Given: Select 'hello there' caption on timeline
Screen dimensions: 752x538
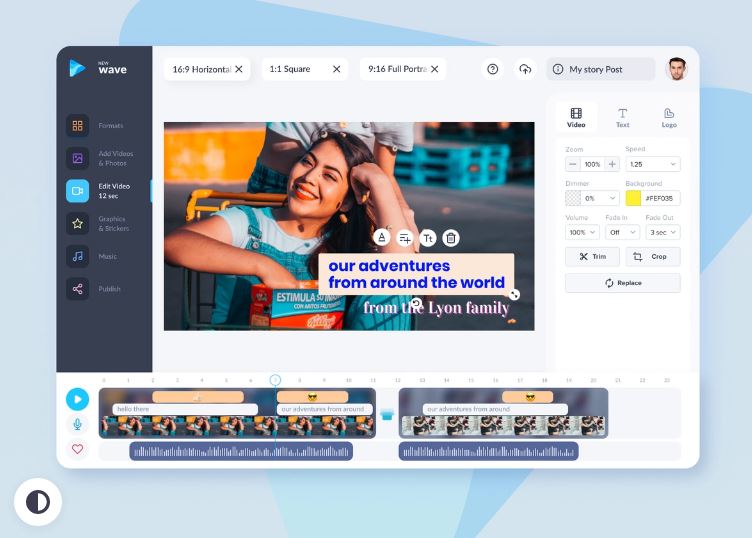Looking at the screenshot, I should point(185,409).
